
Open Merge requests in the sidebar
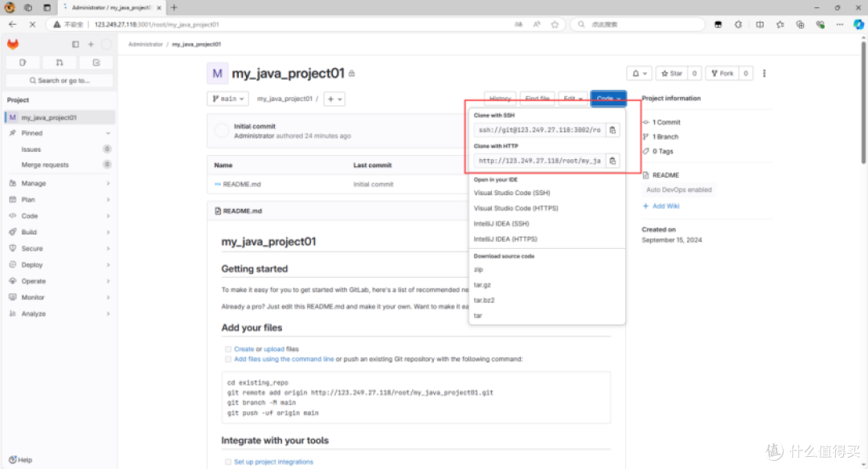click(x=59, y=165)
